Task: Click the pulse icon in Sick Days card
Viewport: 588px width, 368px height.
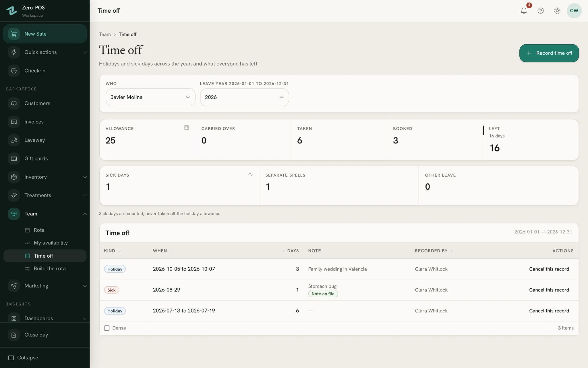Action: pos(251,174)
